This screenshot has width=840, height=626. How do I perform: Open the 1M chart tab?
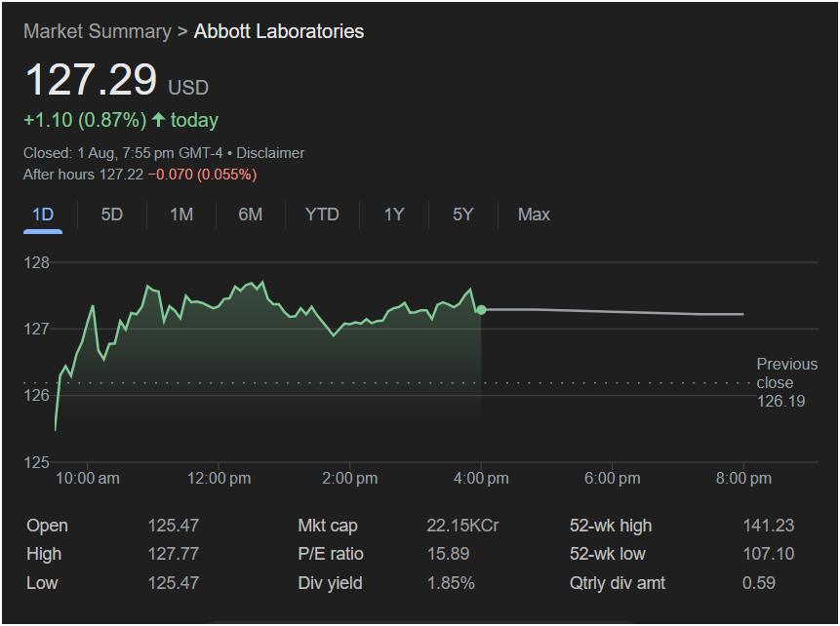pos(181,215)
